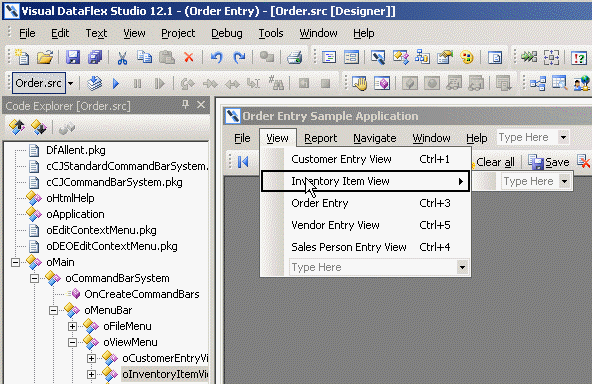Expand the oInventoryItemView tree node
This screenshot has width=592, height=384.
pyautogui.click(x=91, y=374)
